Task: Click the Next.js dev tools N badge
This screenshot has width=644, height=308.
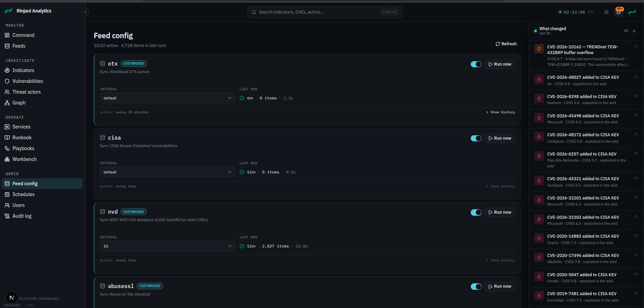Action: coord(12,298)
